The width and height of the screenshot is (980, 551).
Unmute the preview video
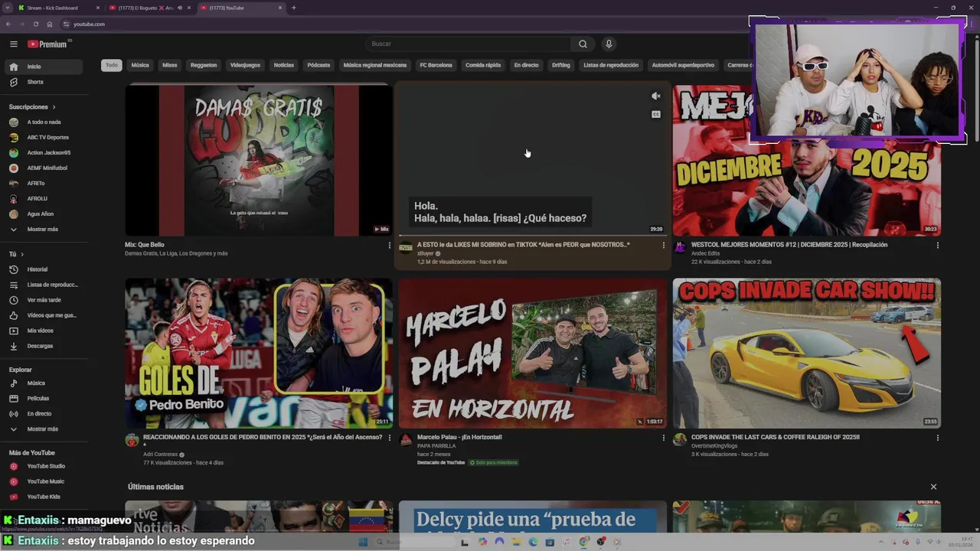pos(655,96)
